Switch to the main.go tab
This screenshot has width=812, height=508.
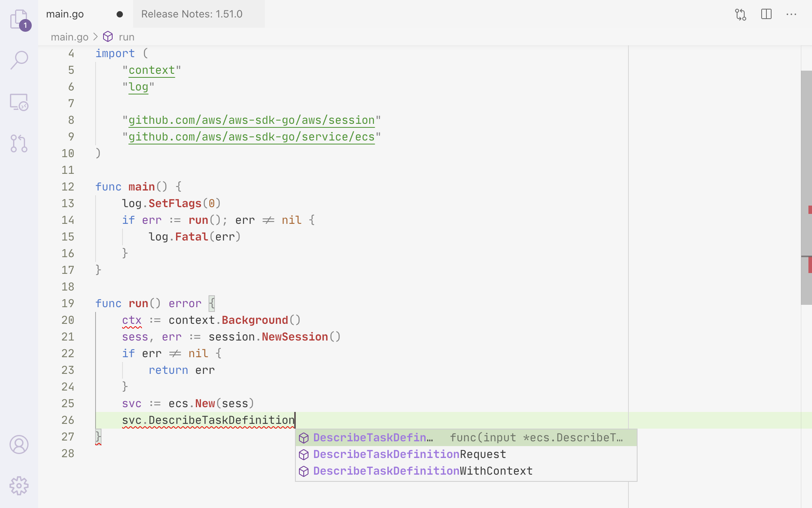pos(65,14)
